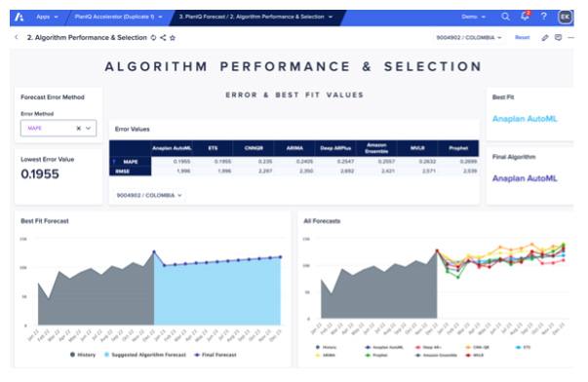Click the 0.2699 MAPE cell under Prophet
The width and height of the screenshot is (588, 382).
click(x=458, y=162)
